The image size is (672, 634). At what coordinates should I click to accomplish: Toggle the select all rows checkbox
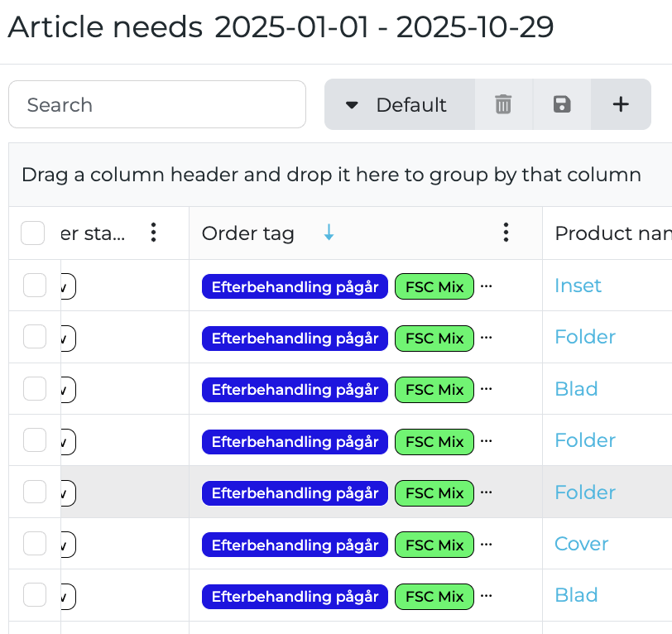coord(32,233)
